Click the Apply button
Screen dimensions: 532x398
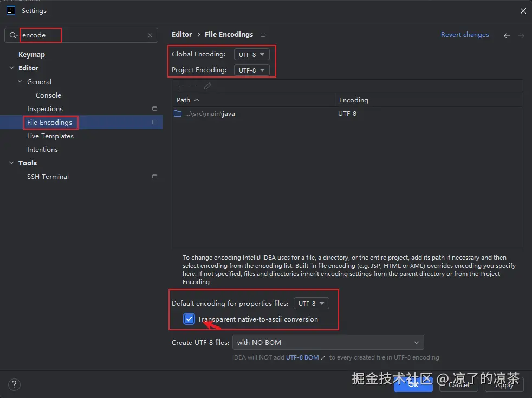(x=504, y=384)
